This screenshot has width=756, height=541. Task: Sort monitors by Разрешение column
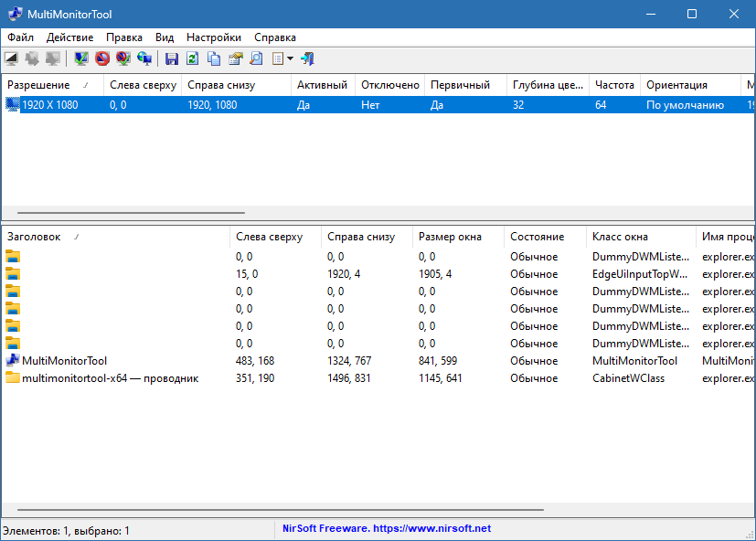(x=52, y=85)
